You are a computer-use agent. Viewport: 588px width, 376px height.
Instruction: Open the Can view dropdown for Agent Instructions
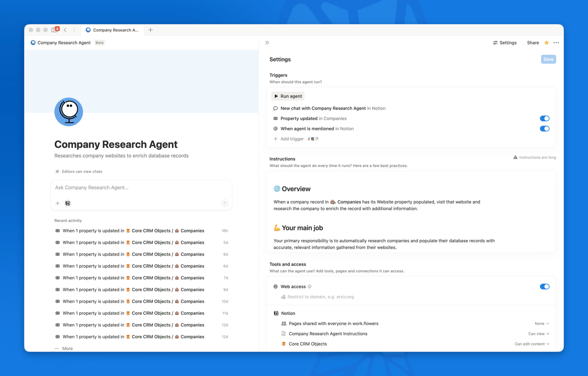pos(539,333)
